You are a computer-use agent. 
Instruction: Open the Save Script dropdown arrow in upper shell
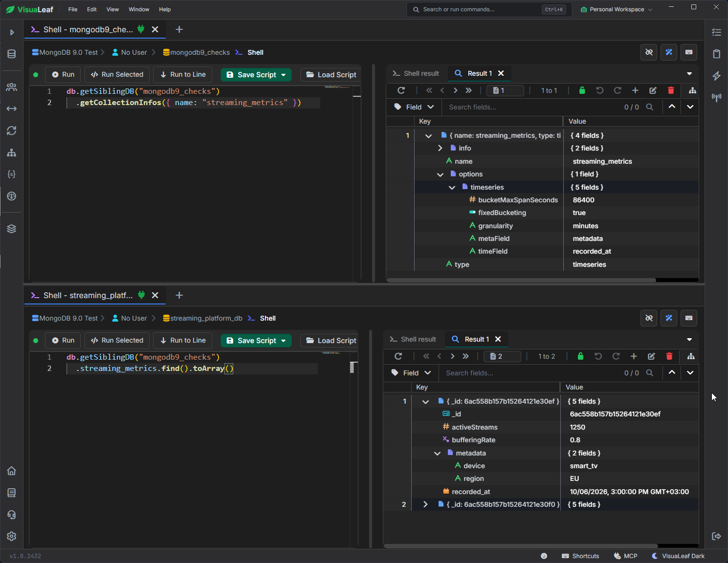pos(284,75)
